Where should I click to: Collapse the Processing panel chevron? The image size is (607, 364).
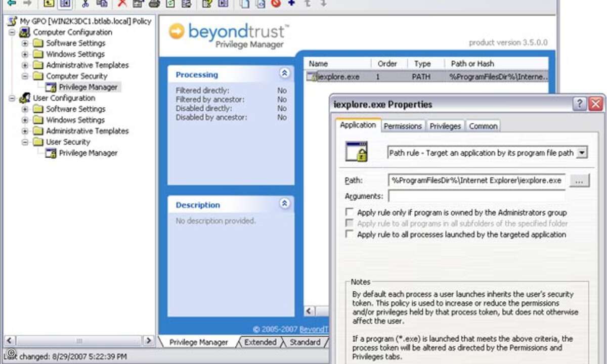pos(284,73)
